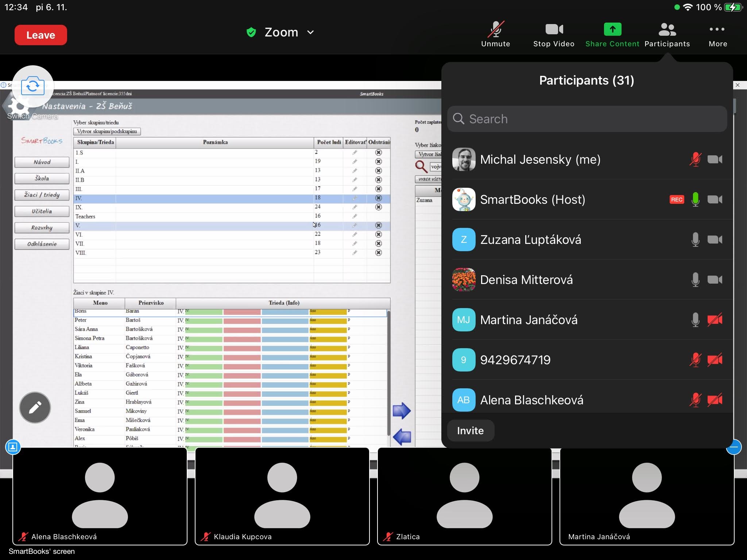The height and width of the screenshot is (560, 747).
Task: Collapse video strip with blue minus button
Action: tap(734, 447)
